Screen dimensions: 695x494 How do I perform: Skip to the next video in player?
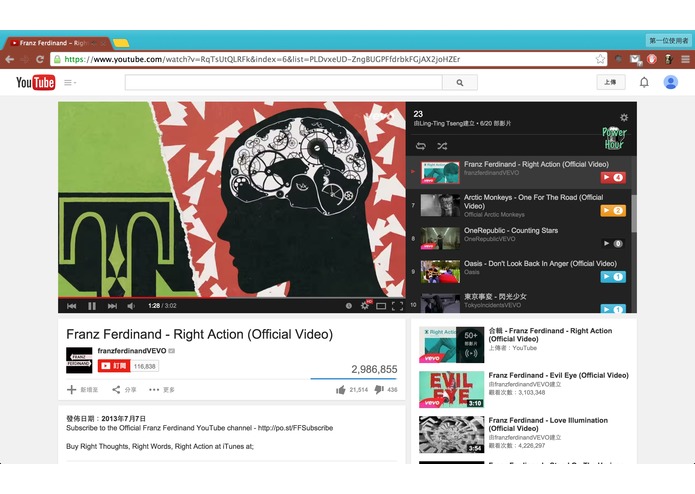[112, 306]
